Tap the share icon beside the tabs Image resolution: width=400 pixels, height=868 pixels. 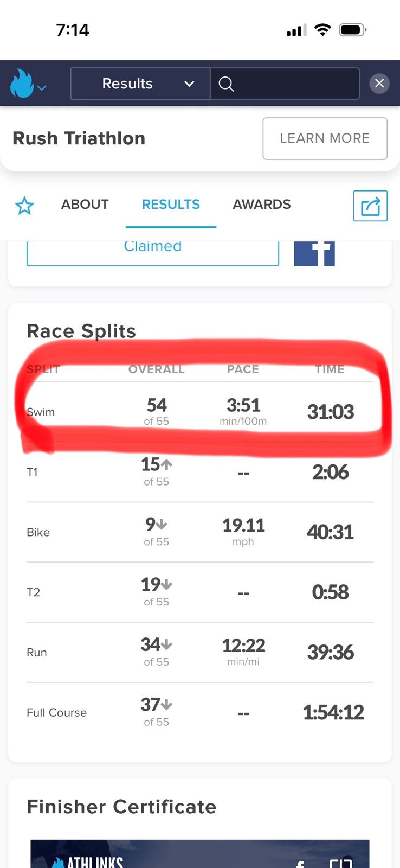pos(370,206)
